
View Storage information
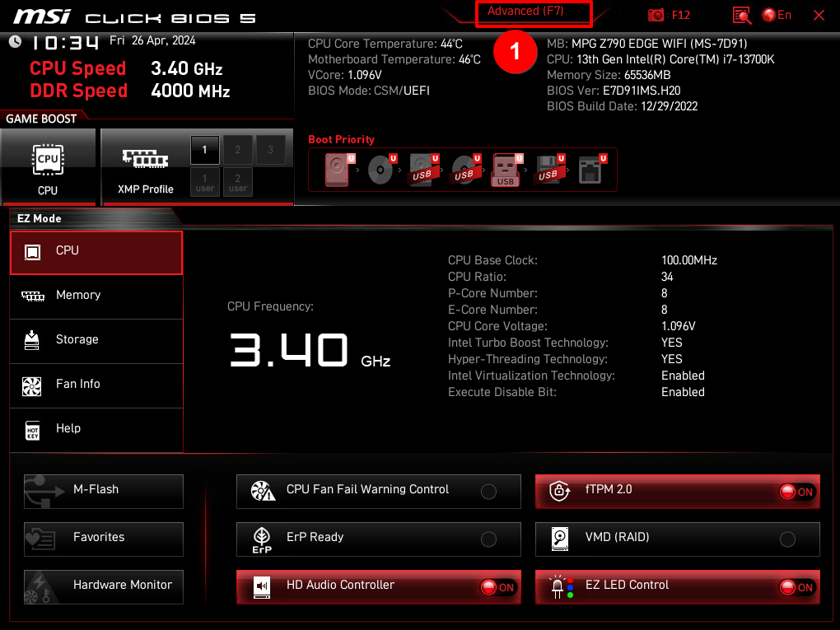point(96,341)
